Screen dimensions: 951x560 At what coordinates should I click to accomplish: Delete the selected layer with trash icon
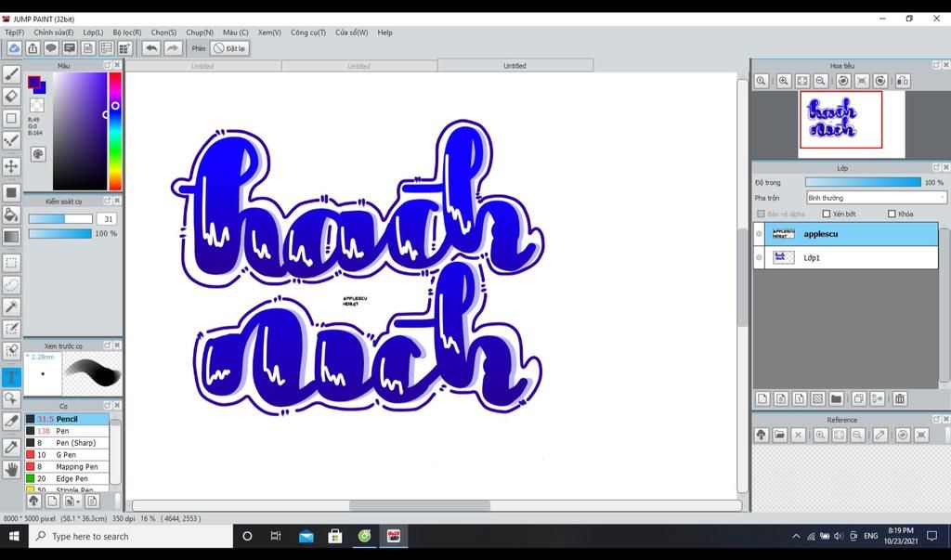coord(900,398)
